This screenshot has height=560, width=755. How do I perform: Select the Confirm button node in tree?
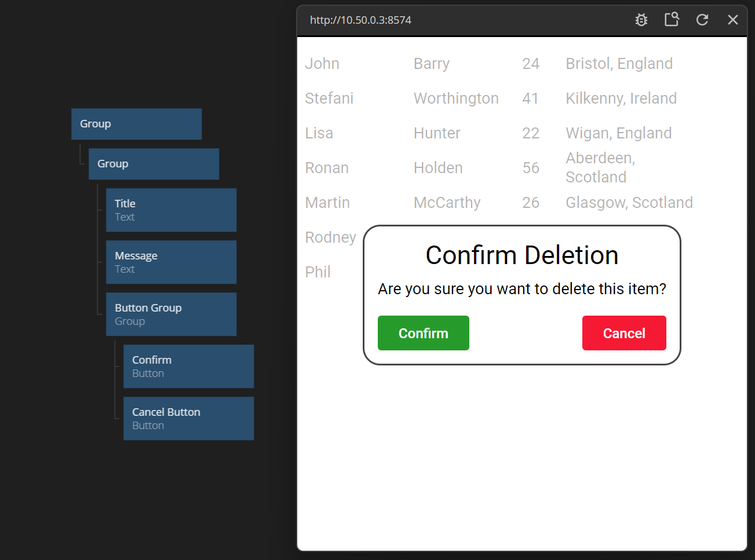[x=188, y=366]
